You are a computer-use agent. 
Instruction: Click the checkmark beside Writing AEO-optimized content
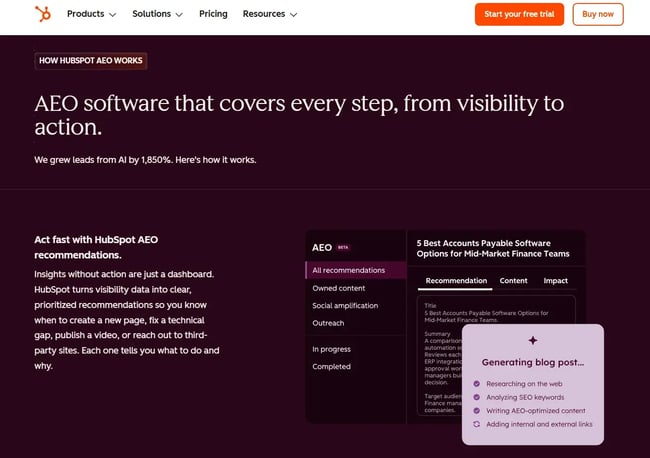coord(477,411)
